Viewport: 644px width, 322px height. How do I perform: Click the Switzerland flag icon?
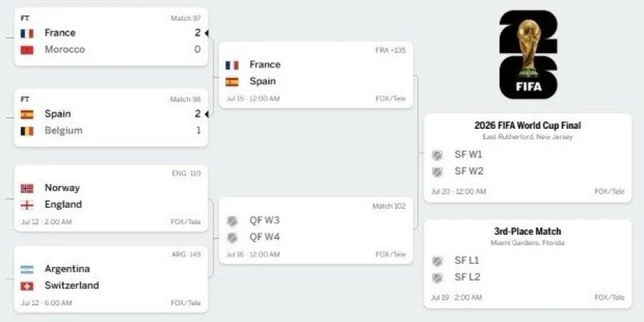click(x=27, y=286)
